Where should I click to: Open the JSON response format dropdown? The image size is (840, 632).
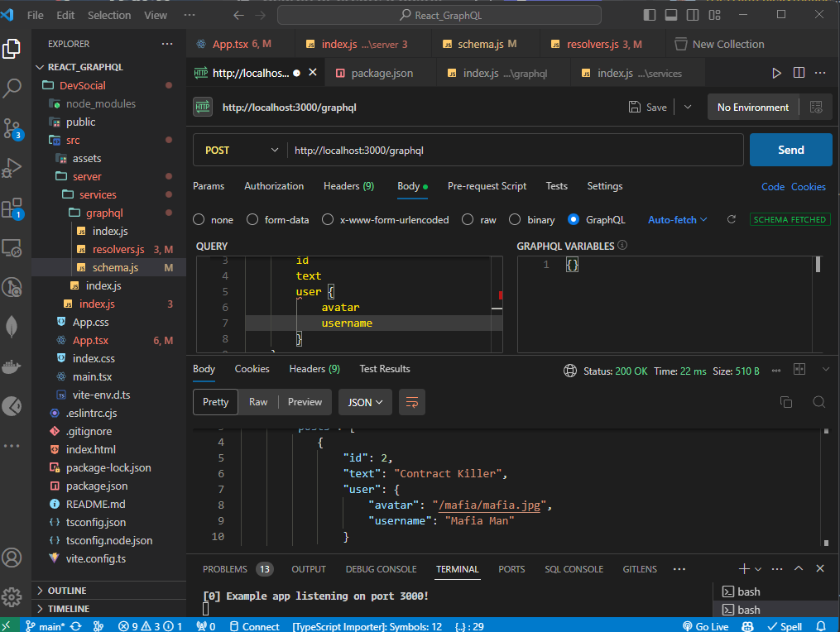(x=365, y=402)
